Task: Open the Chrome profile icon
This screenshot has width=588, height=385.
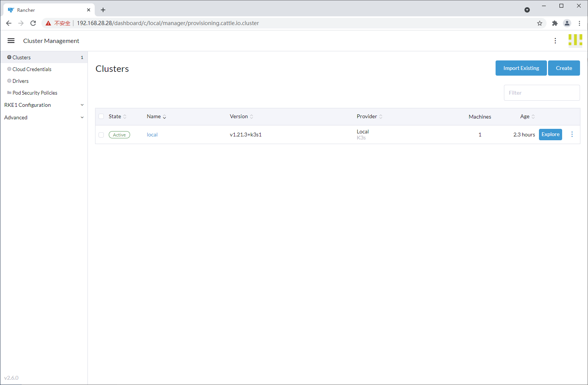Action: point(567,23)
